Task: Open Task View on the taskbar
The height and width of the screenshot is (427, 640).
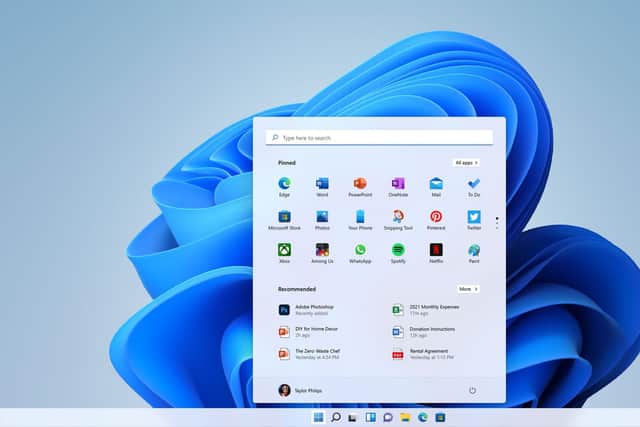Action: coord(353,417)
